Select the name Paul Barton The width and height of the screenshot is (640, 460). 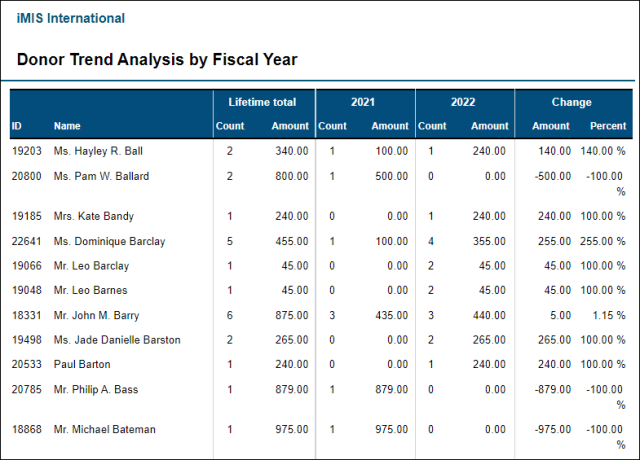pos(82,364)
